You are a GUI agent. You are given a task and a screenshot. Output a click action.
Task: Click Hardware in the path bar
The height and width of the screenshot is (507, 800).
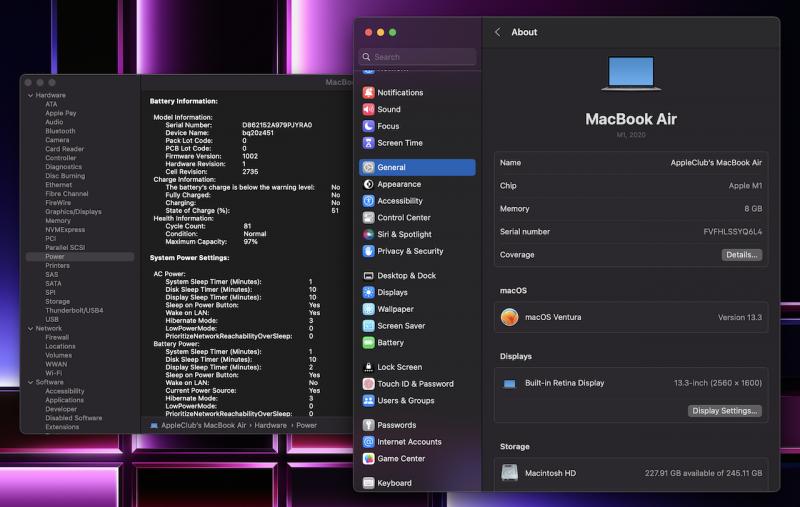270,425
